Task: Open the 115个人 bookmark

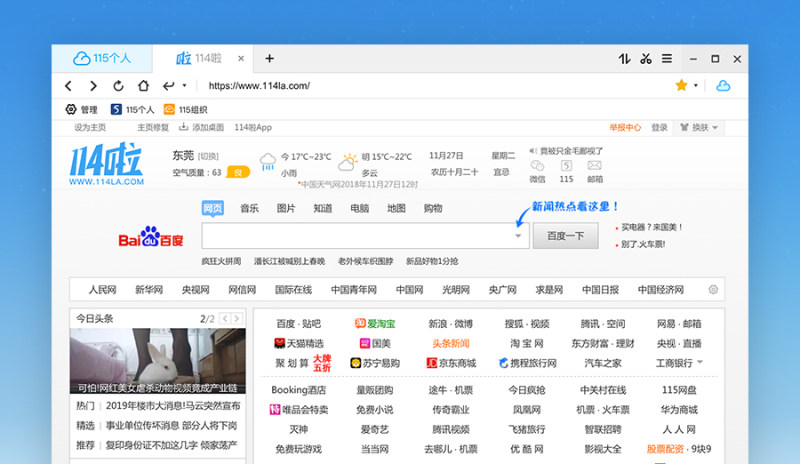Action: (132, 109)
